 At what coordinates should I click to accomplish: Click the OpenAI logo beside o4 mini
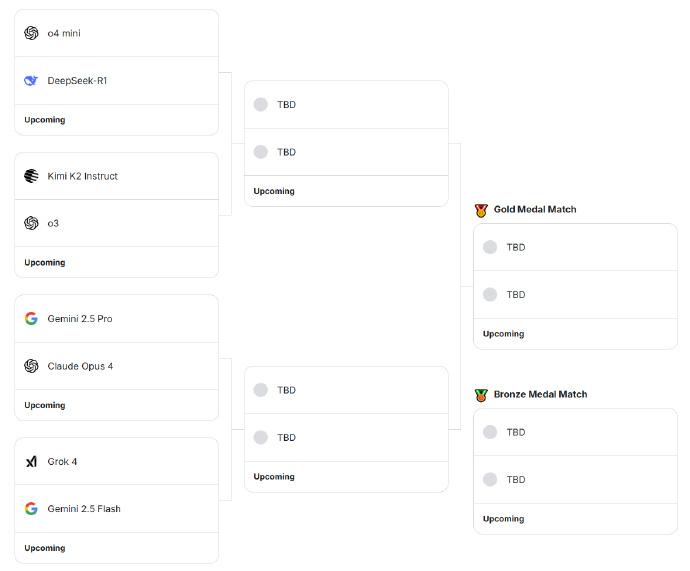[31, 33]
